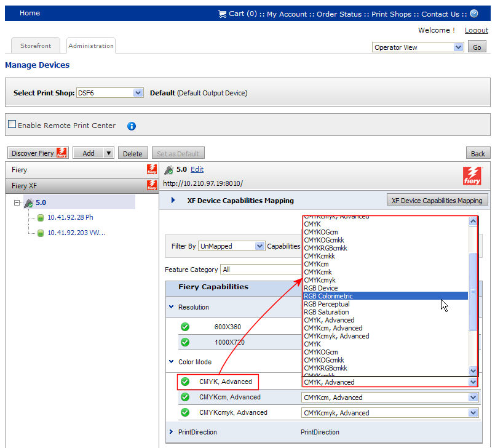Collapse the Color Mode section
The width and height of the screenshot is (495, 448).
(x=171, y=361)
